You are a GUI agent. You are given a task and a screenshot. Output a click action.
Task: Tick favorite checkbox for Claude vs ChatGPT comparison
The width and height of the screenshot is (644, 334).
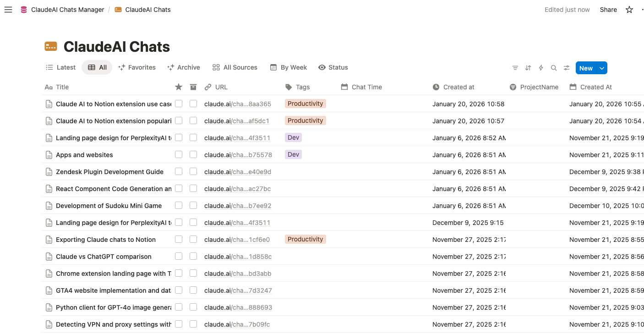179,257
